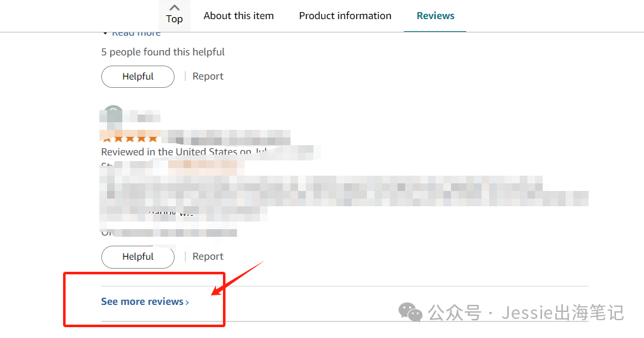Click the text '5 people found this helpful'
644x338 pixels.
(x=163, y=52)
